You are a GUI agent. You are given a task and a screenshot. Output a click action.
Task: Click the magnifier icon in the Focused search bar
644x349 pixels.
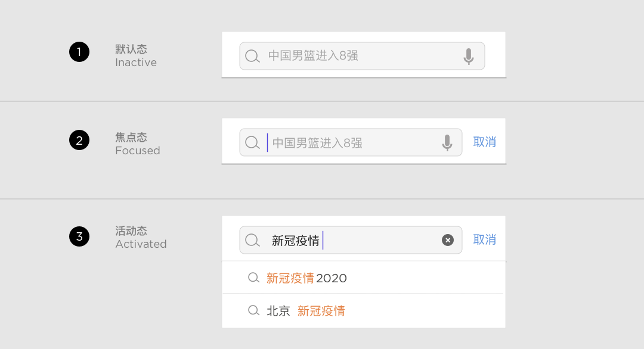[253, 143]
